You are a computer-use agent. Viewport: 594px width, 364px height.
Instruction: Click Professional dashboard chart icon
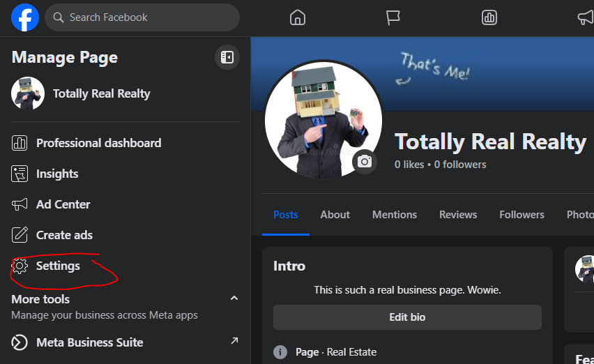point(20,143)
